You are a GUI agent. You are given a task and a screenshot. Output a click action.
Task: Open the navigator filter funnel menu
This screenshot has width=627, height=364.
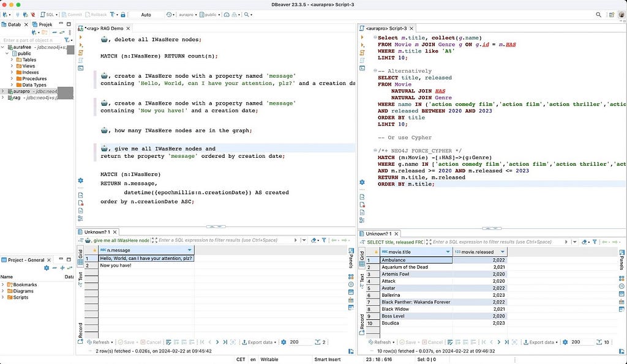68,40
